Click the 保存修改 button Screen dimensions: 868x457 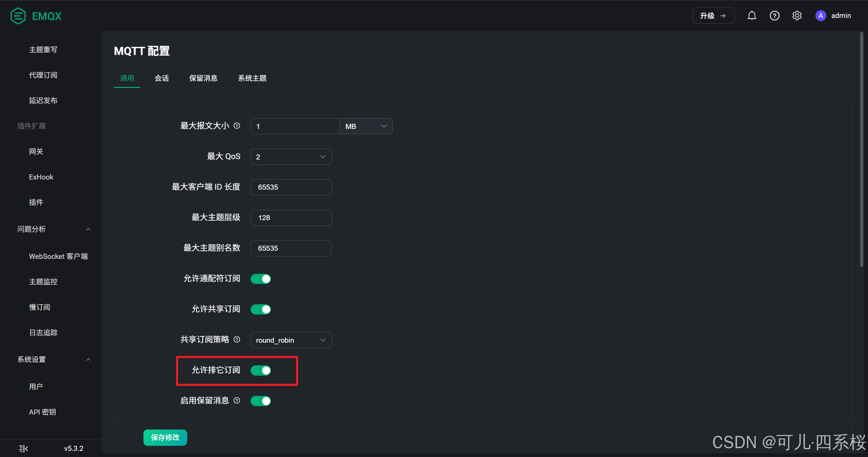[165, 437]
